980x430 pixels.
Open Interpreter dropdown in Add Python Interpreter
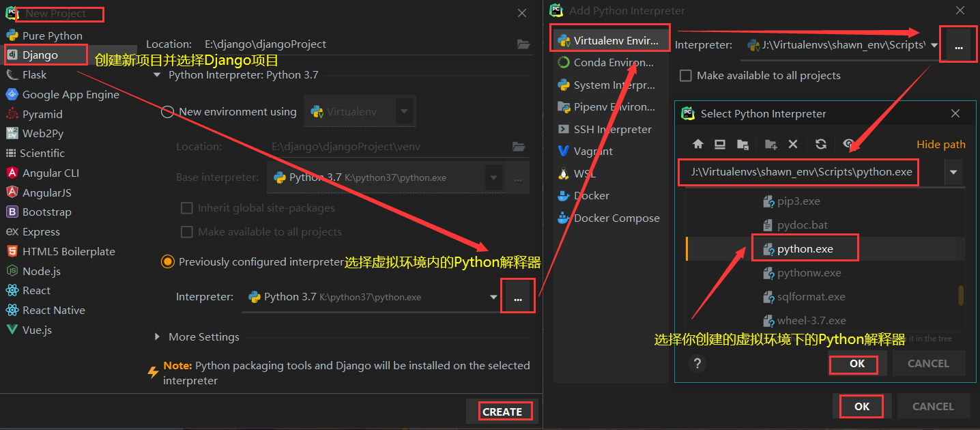[x=933, y=45]
